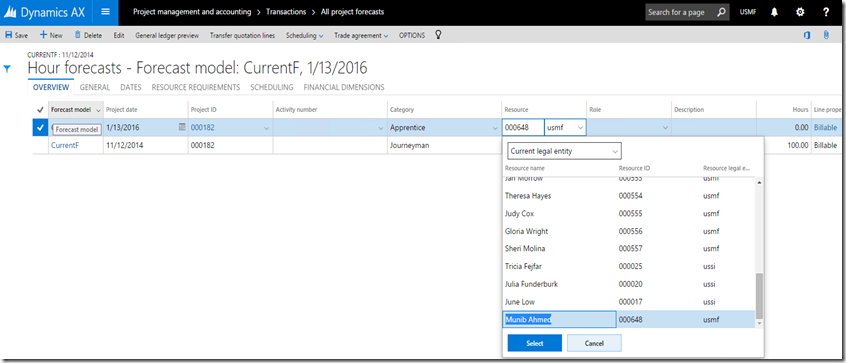The width and height of the screenshot is (846, 363).
Task: Delete the selected forecast line
Action: [x=88, y=36]
